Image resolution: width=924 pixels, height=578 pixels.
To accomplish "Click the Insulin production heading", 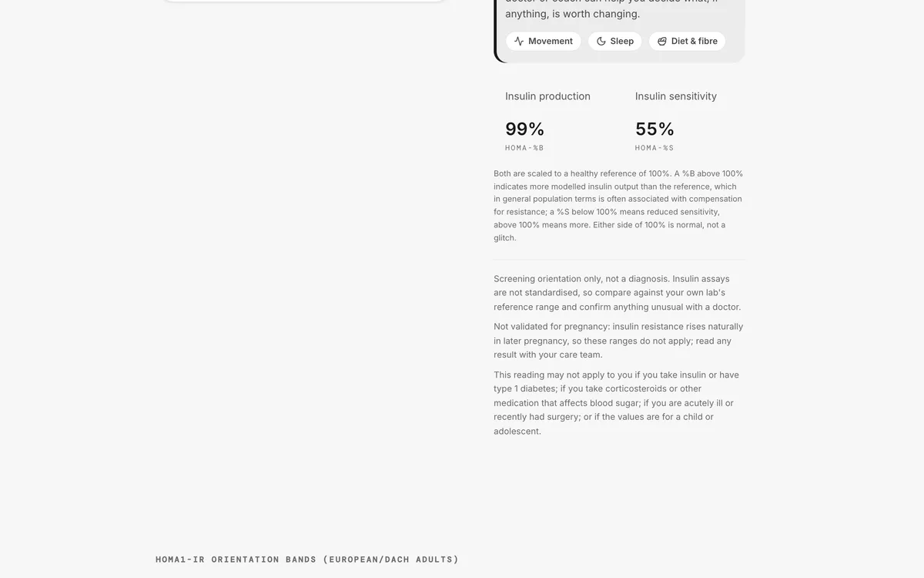I will point(547,96).
